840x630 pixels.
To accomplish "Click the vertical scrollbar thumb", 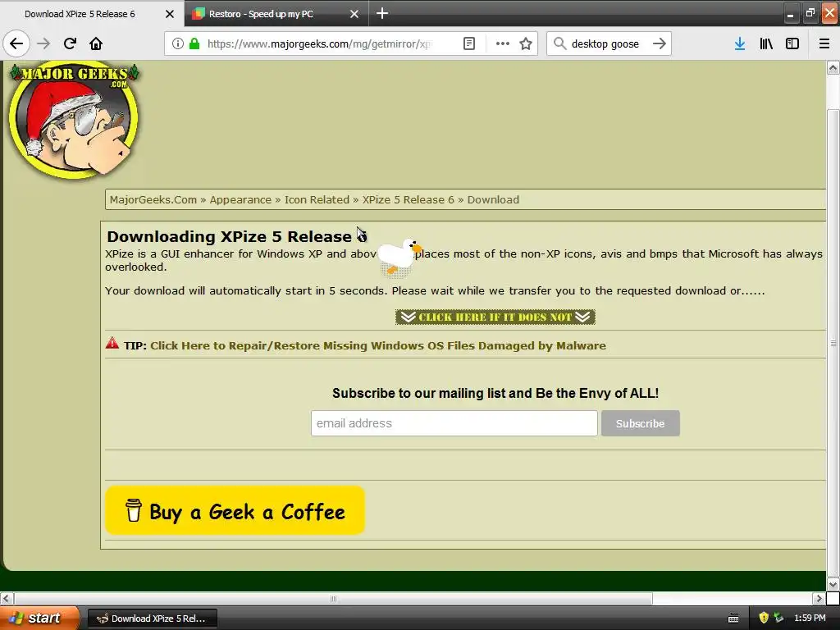I will point(833,343).
